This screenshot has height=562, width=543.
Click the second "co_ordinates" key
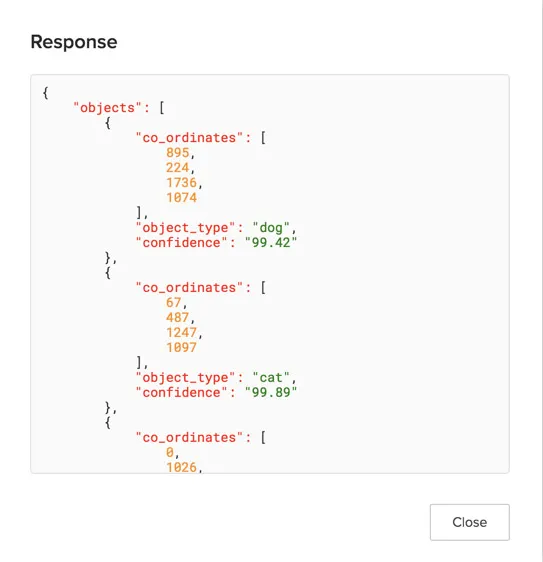(189, 287)
